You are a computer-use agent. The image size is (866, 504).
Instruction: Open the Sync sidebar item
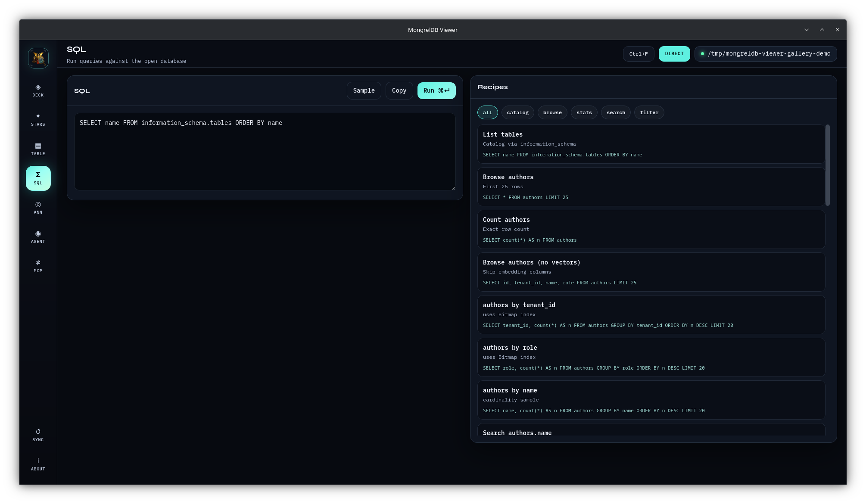pos(38,435)
